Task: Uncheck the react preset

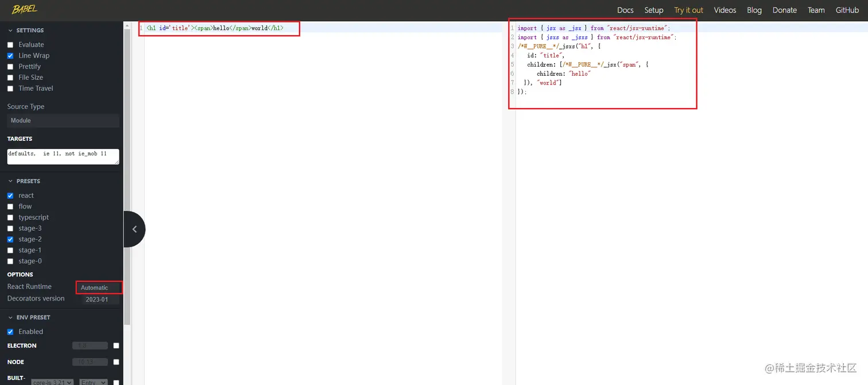Action: tap(10, 196)
